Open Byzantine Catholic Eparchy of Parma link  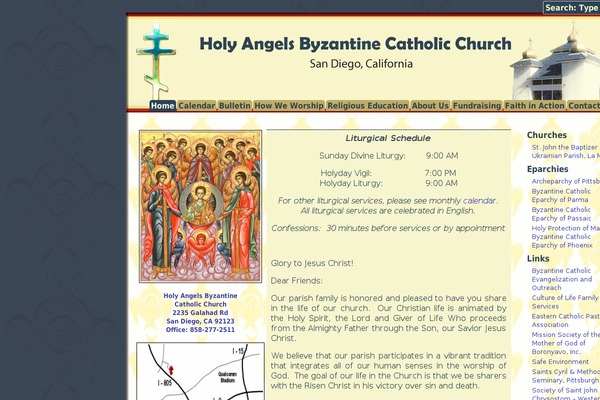click(x=561, y=196)
